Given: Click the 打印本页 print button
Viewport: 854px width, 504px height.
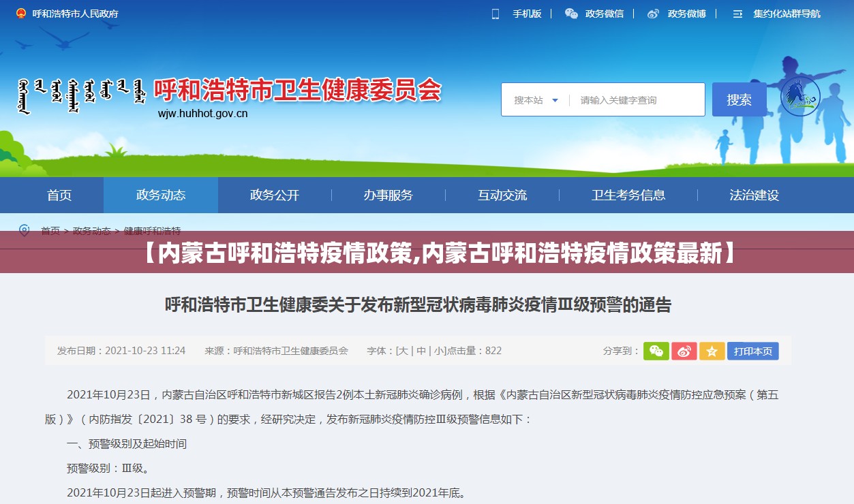Looking at the screenshot, I should pos(752,351).
